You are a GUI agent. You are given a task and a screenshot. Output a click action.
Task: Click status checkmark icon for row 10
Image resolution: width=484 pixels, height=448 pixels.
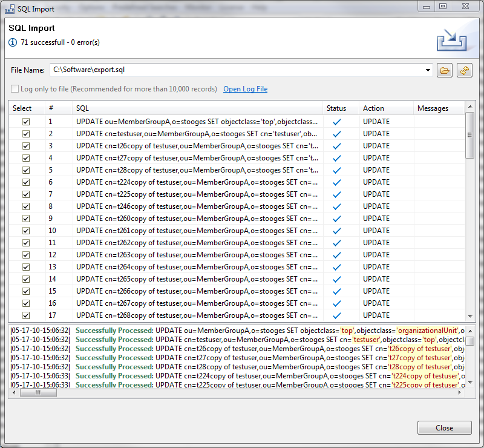click(x=336, y=231)
